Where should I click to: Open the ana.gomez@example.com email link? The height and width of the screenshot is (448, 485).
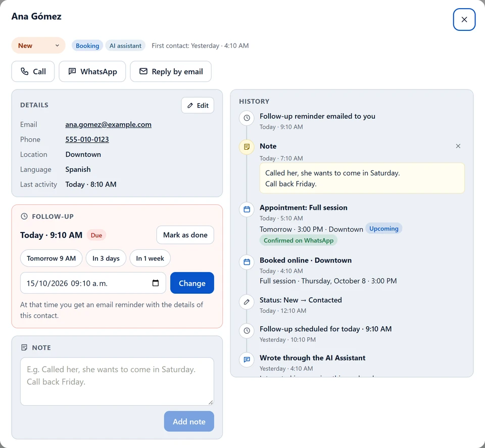point(108,124)
